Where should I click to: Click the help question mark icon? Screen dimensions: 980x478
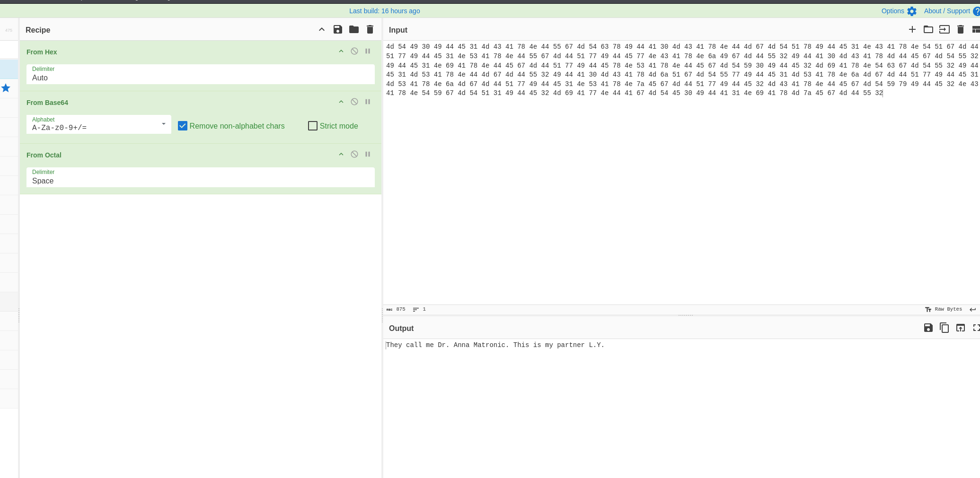976,11
